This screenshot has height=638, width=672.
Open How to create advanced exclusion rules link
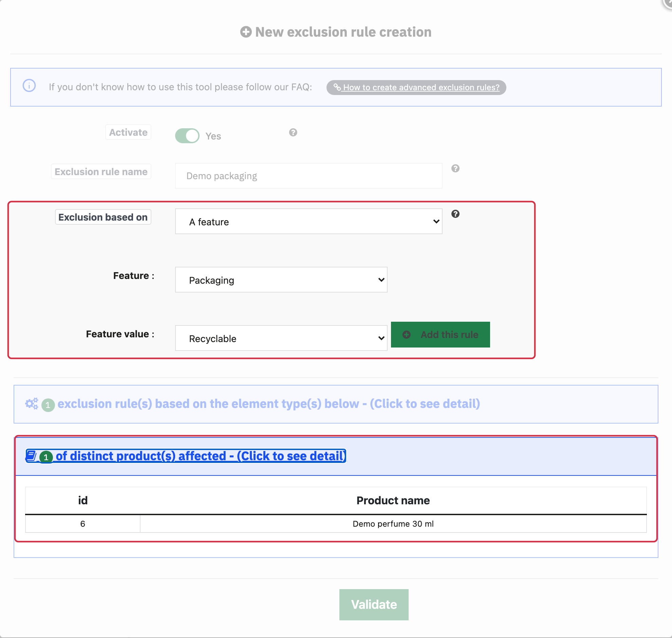[x=416, y=88]
